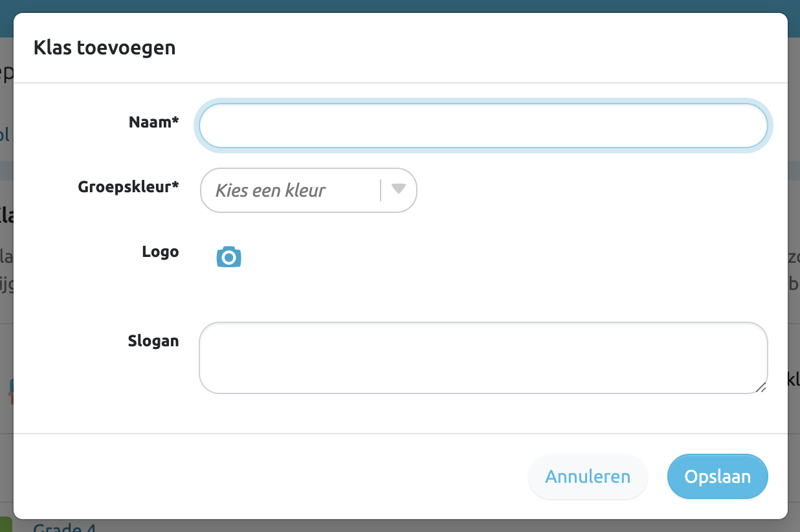Click the 'Slogan' field label
Viewport: 800px width, 532px height.
(x=153, y=341)
